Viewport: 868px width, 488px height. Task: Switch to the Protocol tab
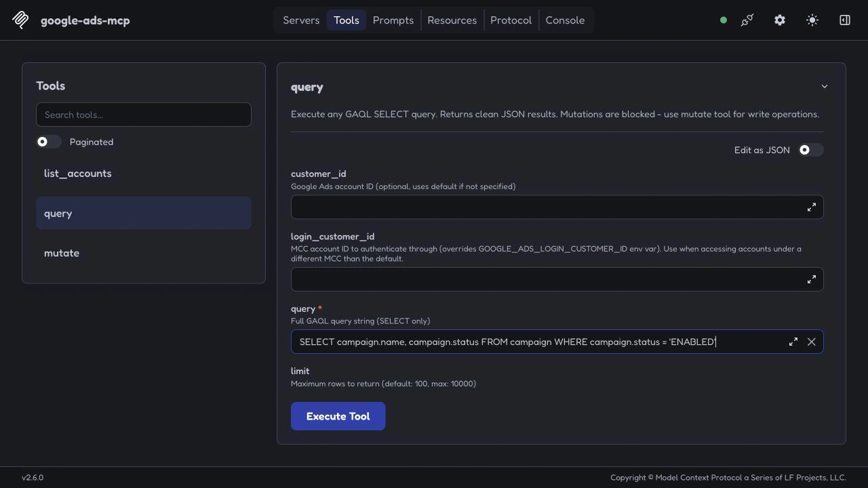coord(511,20)
